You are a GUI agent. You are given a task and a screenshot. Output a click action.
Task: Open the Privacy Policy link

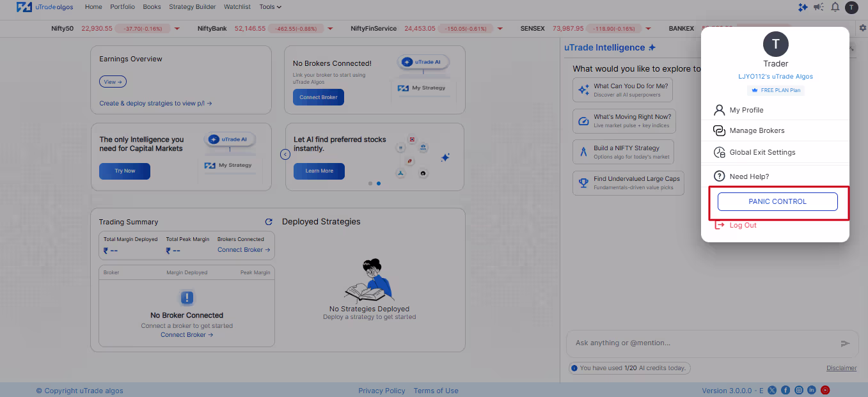[x=382, y=391]
